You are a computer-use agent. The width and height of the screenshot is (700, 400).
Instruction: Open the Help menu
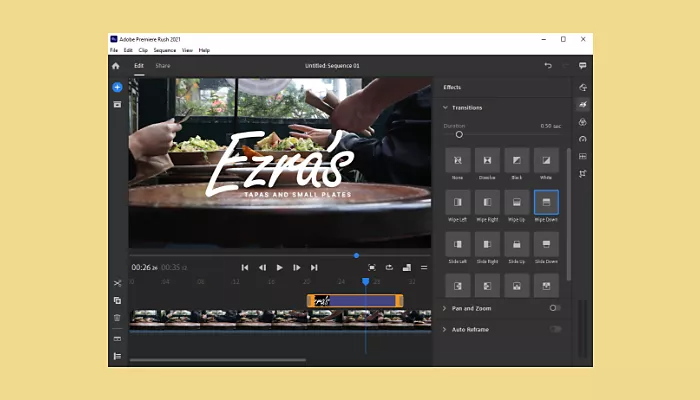[204, 50]
